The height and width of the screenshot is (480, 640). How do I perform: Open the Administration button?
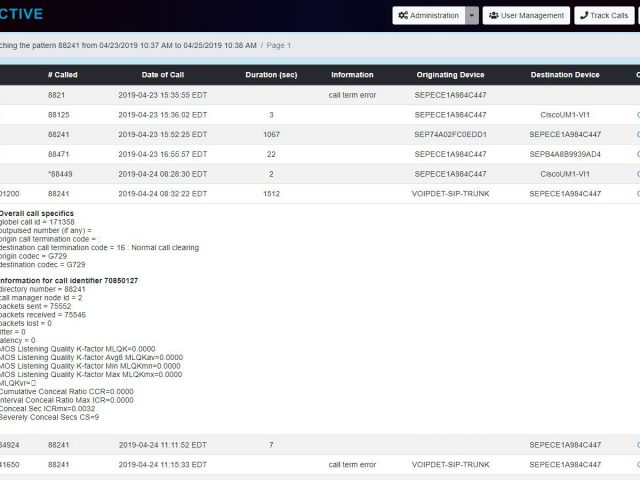click(x=429, y=16)
